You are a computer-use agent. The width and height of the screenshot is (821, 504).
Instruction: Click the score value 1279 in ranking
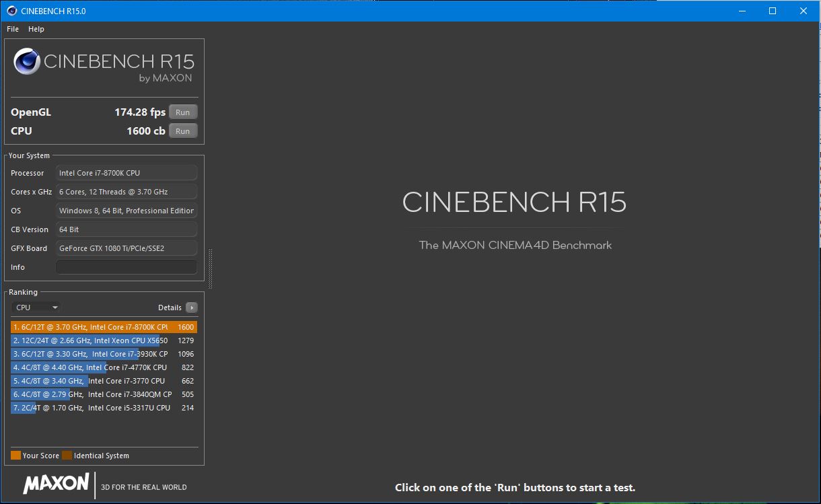click(x=186, y=340)
